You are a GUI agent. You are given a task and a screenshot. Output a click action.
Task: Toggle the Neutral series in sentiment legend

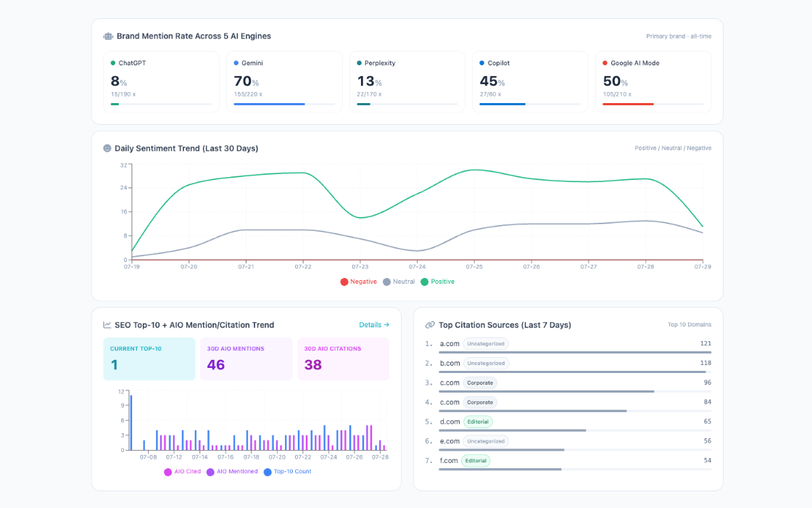click(x=399, y=282)
